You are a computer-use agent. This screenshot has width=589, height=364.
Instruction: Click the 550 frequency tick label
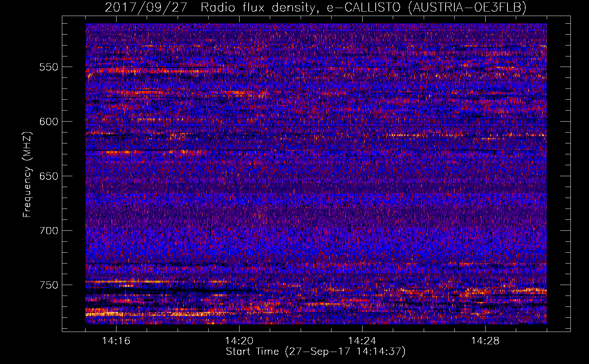click(x=49, y=67)
